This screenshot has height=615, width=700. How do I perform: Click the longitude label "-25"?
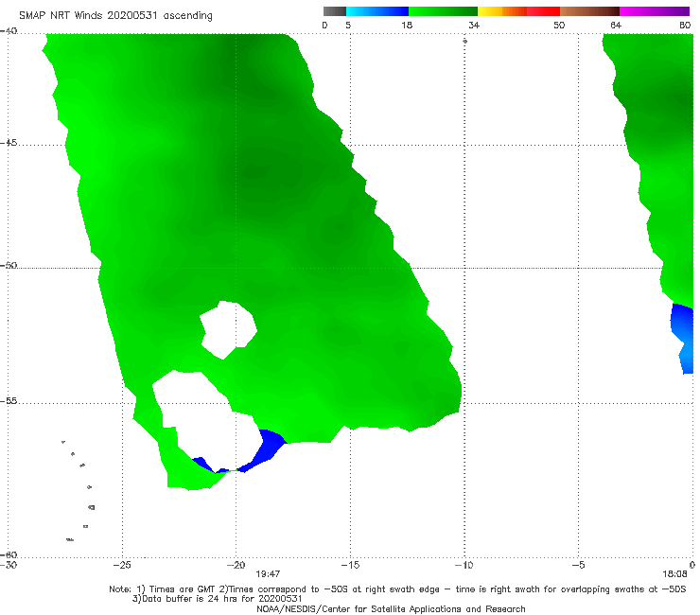(x=122, y=565)
